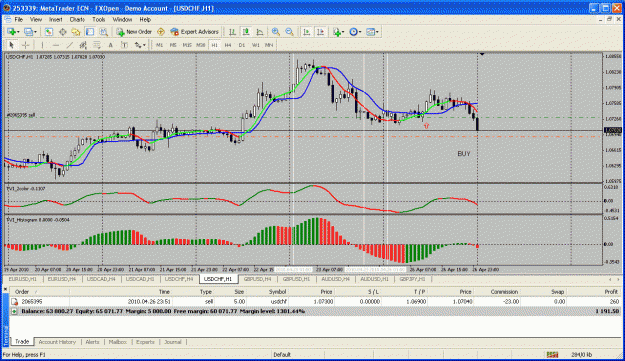This screenshot has height=361, width=625.
Task: Switch chart to bar chart icon
Action: 232,31
